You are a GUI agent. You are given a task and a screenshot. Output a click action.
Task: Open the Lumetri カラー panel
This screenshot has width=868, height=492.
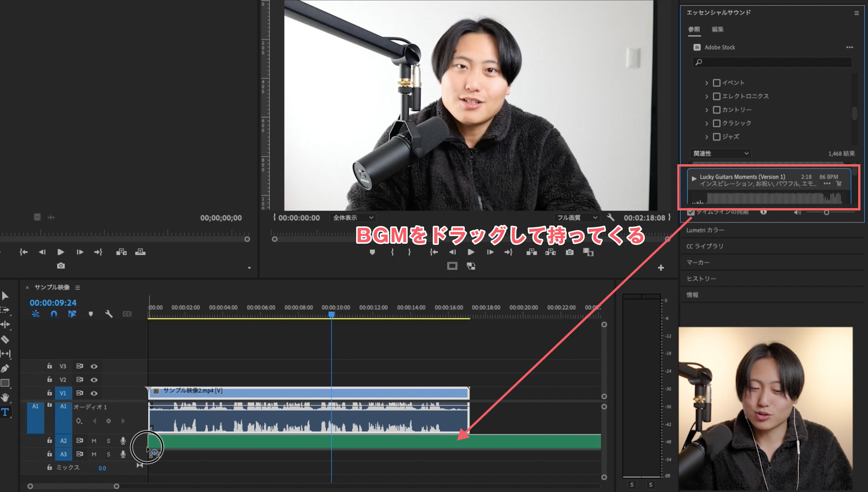pos(705,230)
